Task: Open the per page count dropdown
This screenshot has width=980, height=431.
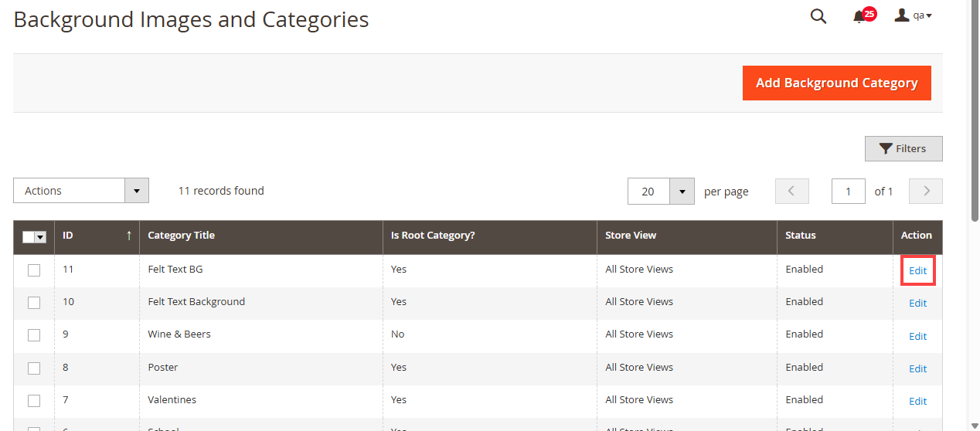Action: [x=681, y=192]
